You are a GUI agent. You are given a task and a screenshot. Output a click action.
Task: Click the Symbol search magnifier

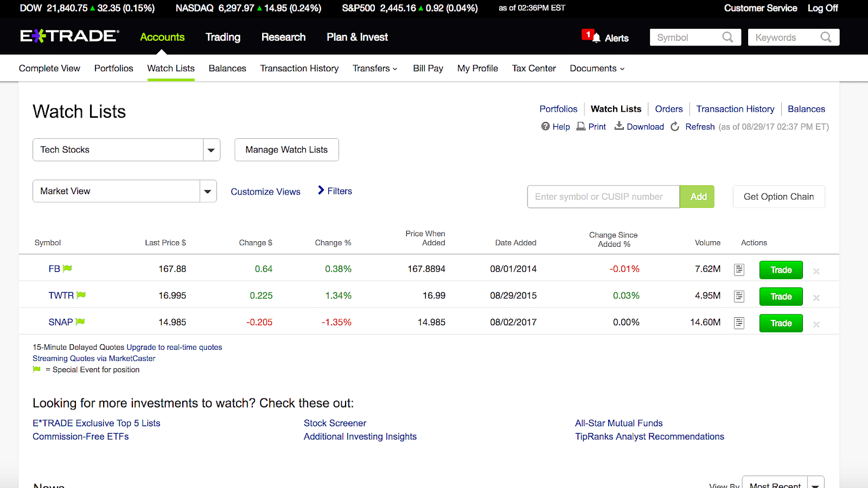[x=729, y=37]
